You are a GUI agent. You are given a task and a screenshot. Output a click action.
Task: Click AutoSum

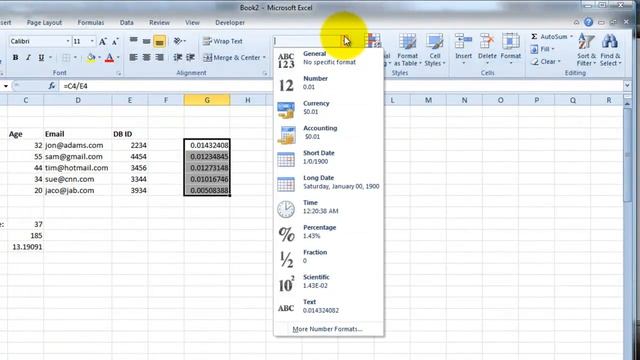(551, 37)
